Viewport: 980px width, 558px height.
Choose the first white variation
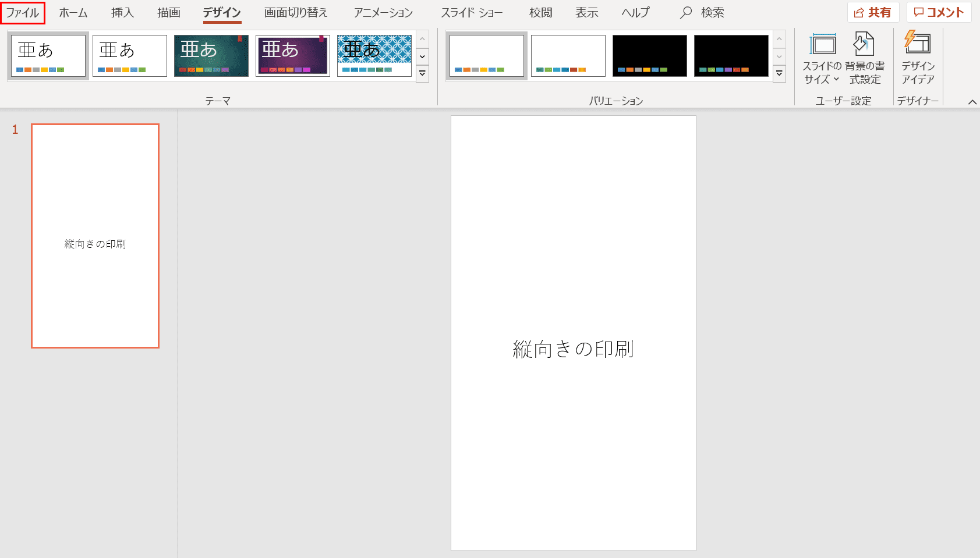pos(487,56)
